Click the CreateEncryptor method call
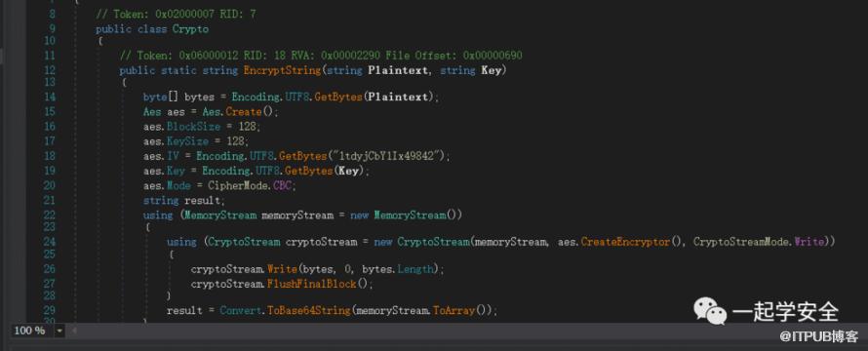Viewport: 868px width, 351px height. [x=625, y=242]
